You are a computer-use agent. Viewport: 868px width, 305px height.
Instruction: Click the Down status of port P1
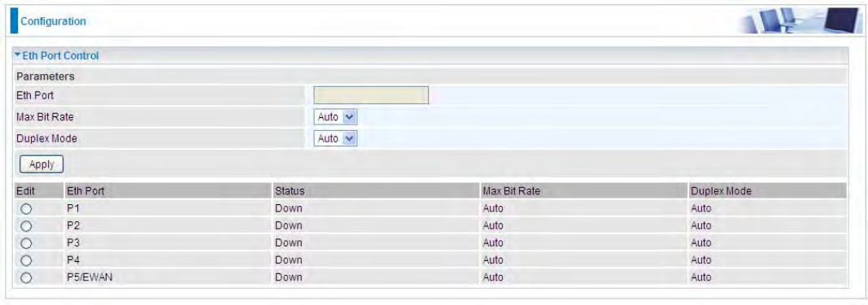click(289, 209)
